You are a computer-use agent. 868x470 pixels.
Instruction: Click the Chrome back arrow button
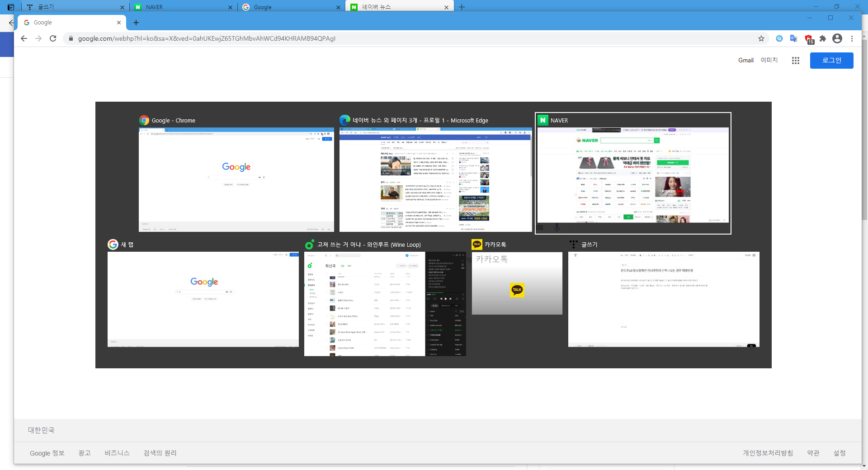[x=24, y=38]
